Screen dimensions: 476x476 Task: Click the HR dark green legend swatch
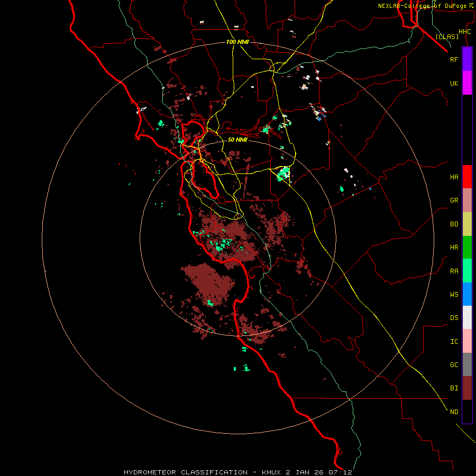pos(467,248)
